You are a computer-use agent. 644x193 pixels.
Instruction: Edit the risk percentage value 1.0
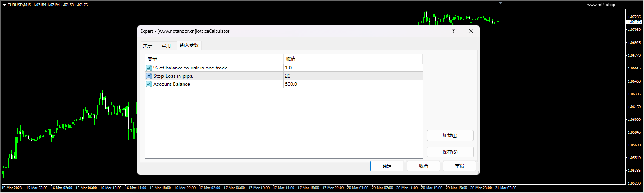click(x=353, y=68)
